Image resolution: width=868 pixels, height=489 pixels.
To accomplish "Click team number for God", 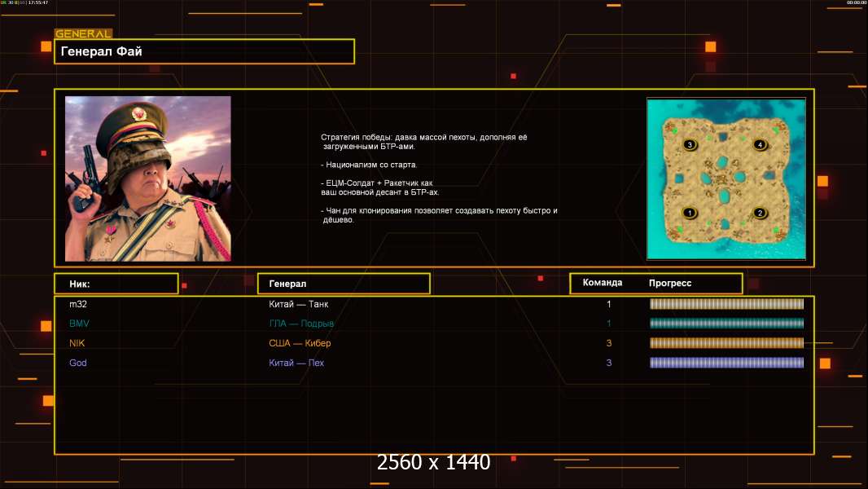I will [x=609, y=363].
